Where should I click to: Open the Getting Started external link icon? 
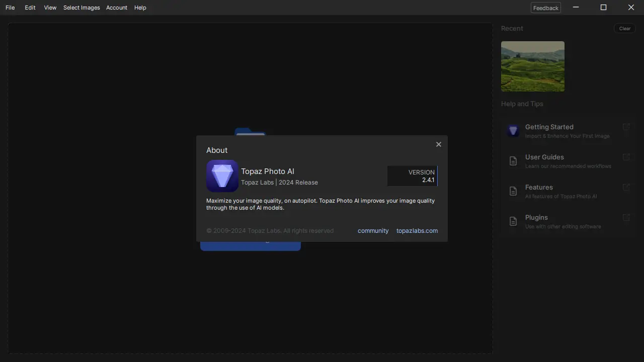point(626,127)
